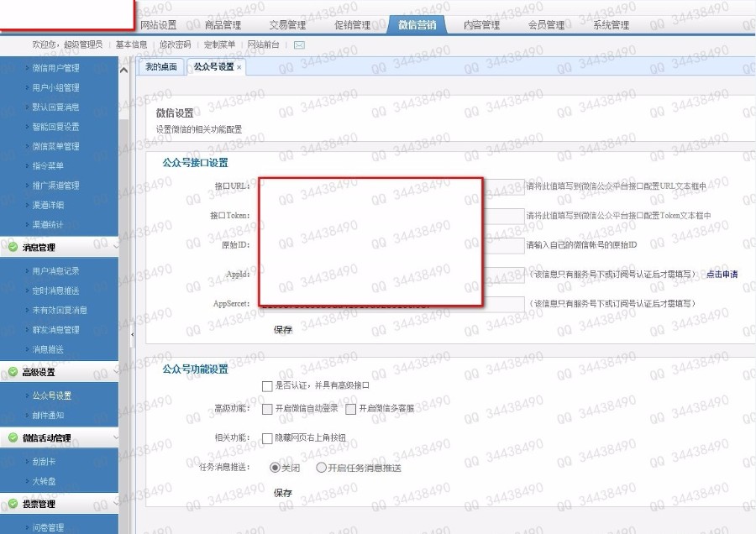This screenshot has width=756, height=534.
Task: Check 是否认证，并具有高级接口 checkbox
Action: [x=267, y=386]
